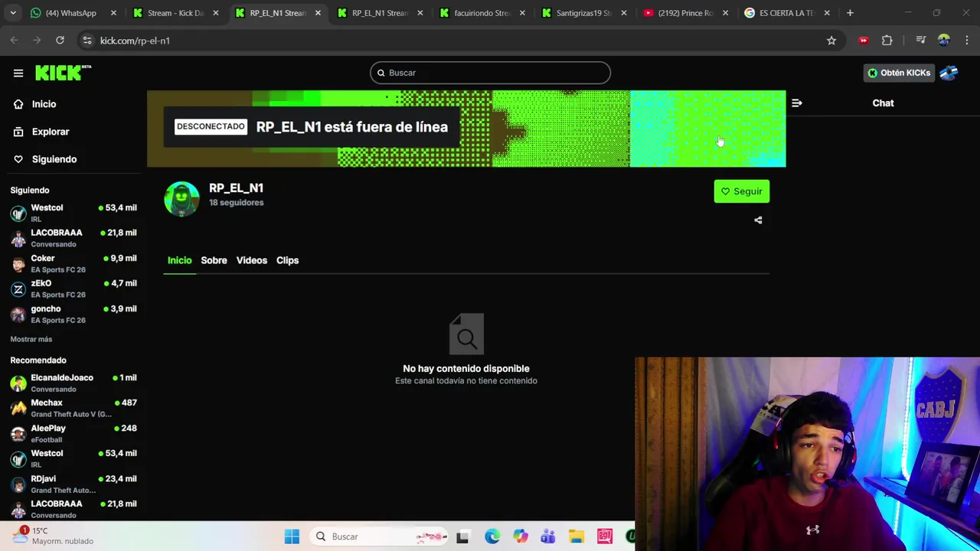
Task: Open Chrome profile avatar
Action: click(944, 41)
